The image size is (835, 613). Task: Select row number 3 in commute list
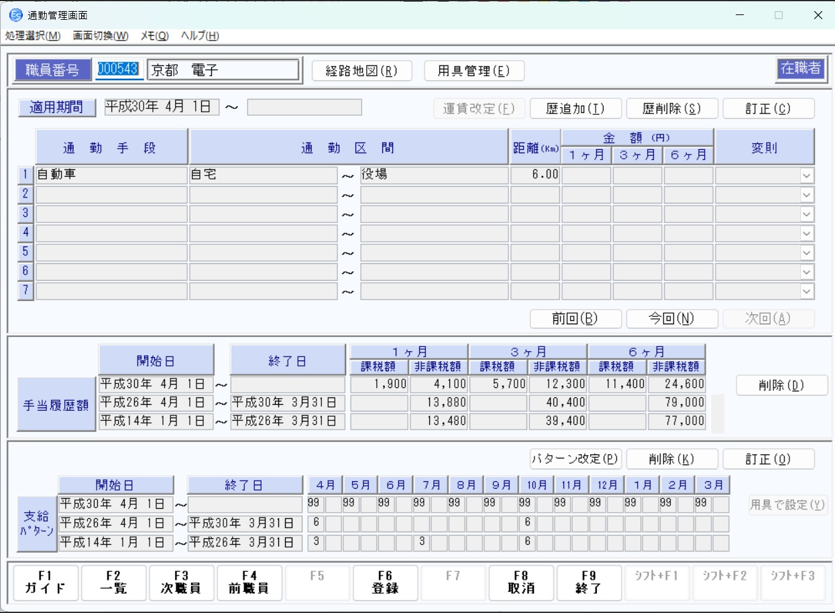26,214
